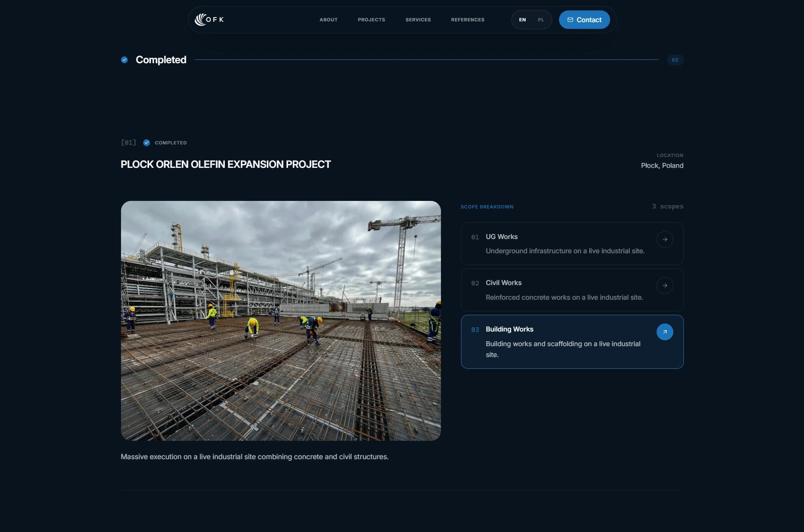Switch language to PL

[541, 20]
